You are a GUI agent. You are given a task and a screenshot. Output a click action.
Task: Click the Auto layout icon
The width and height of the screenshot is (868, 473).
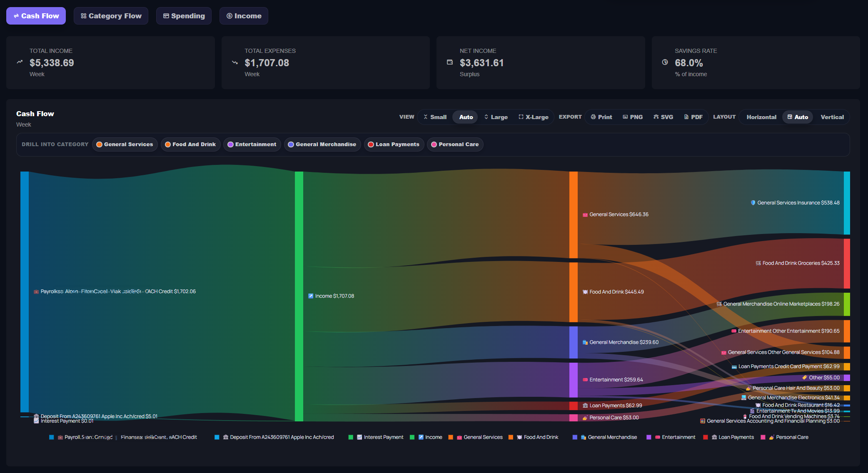[x=790, y=117]
